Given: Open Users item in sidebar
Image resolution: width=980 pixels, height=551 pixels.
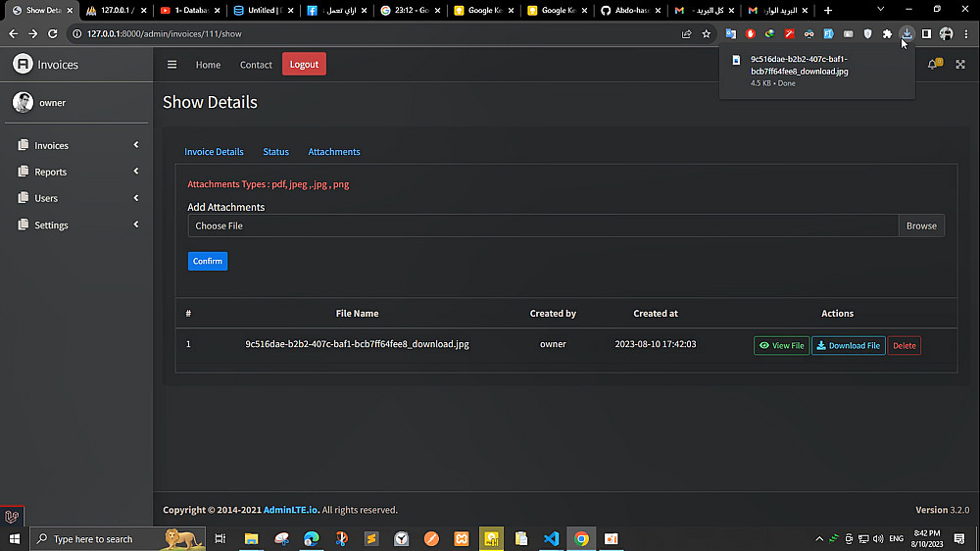Looking at the screenshot, I should pyautogui.click(x=76, y=198).
